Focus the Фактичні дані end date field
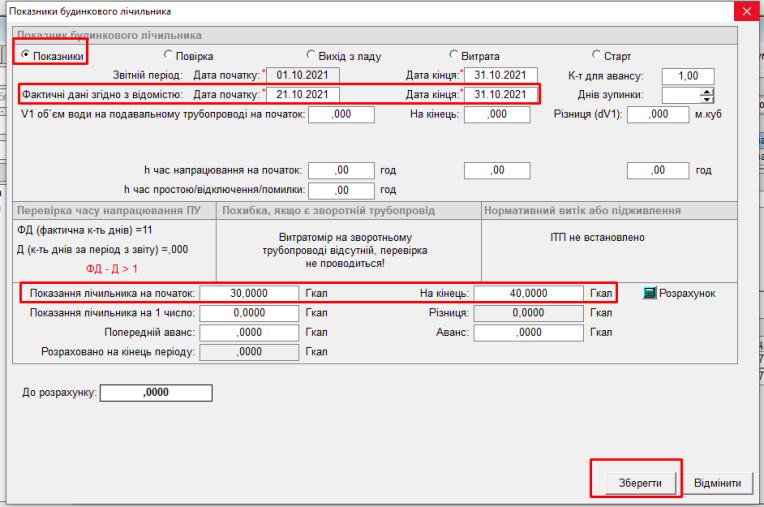 [501, 95]
